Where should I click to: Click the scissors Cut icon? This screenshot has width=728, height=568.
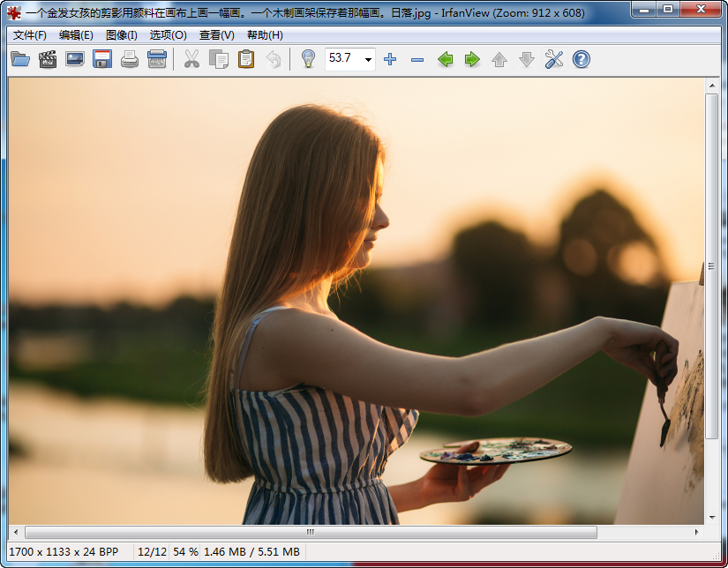[x=191, y=59]
